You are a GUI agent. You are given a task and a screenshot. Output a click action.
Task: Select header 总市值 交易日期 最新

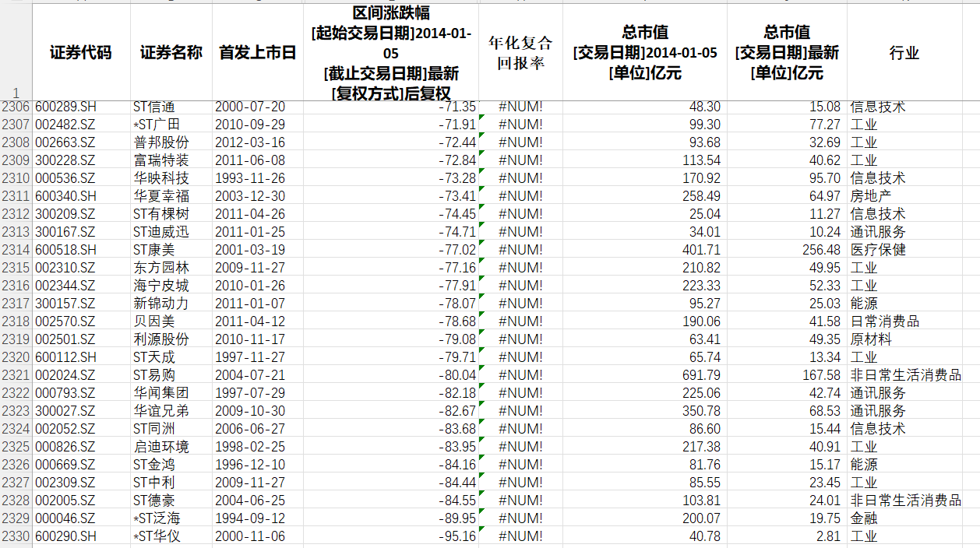(787, 53)
